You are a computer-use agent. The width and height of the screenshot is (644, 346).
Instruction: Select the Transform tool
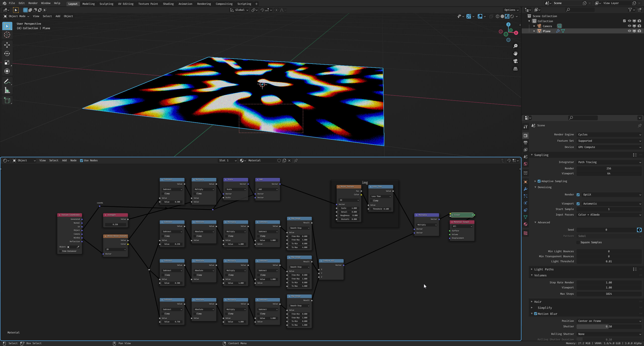click(x=7, y=71)
